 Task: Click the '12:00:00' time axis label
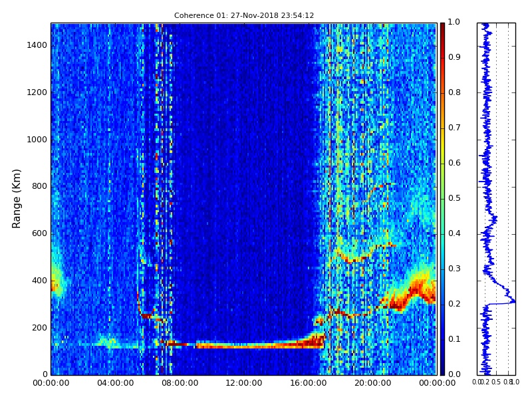pyautogui.click(x=244, y=383)
